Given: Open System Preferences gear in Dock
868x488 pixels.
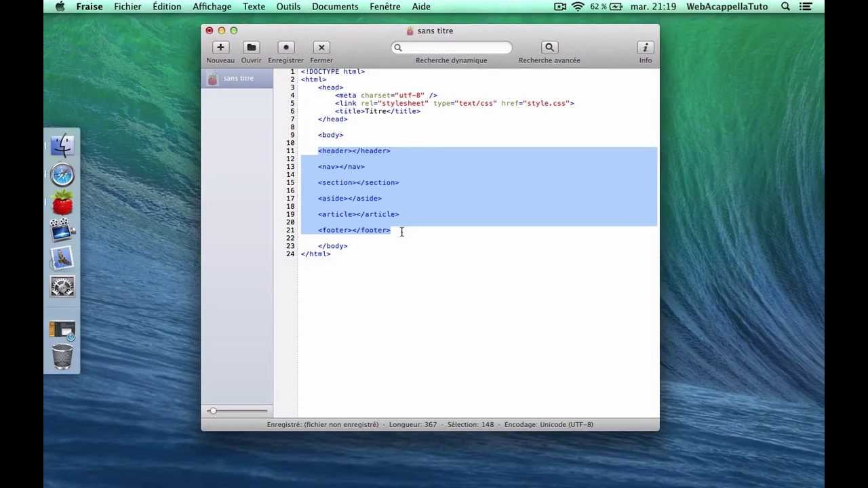Looking at the screenshot, I should click(62, 287).
